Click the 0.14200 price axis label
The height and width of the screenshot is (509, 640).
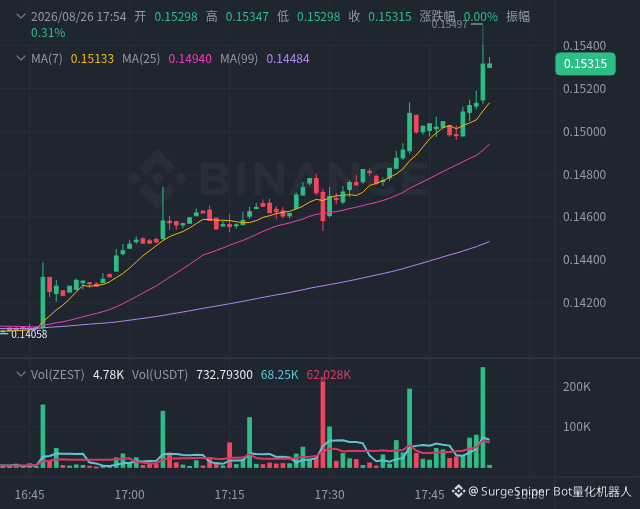(584, 303)
